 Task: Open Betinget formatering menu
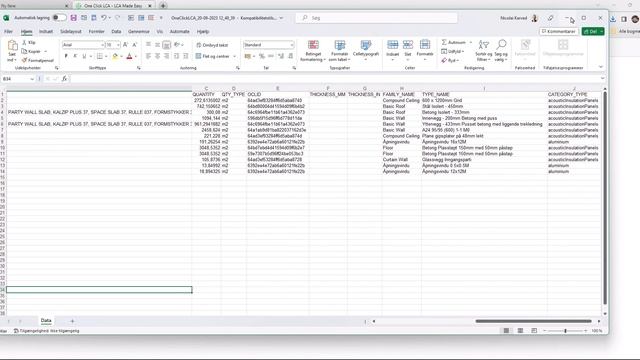pos(313,51)
